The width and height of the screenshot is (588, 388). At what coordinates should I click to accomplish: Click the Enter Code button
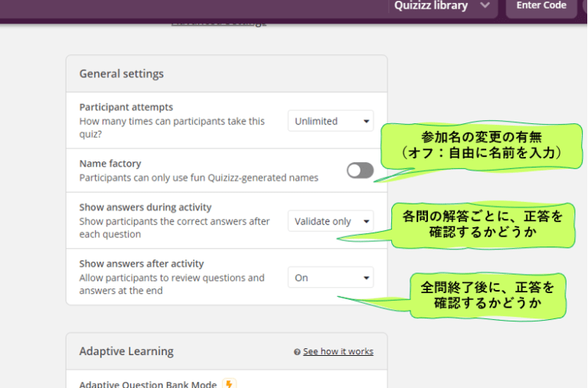541,6
